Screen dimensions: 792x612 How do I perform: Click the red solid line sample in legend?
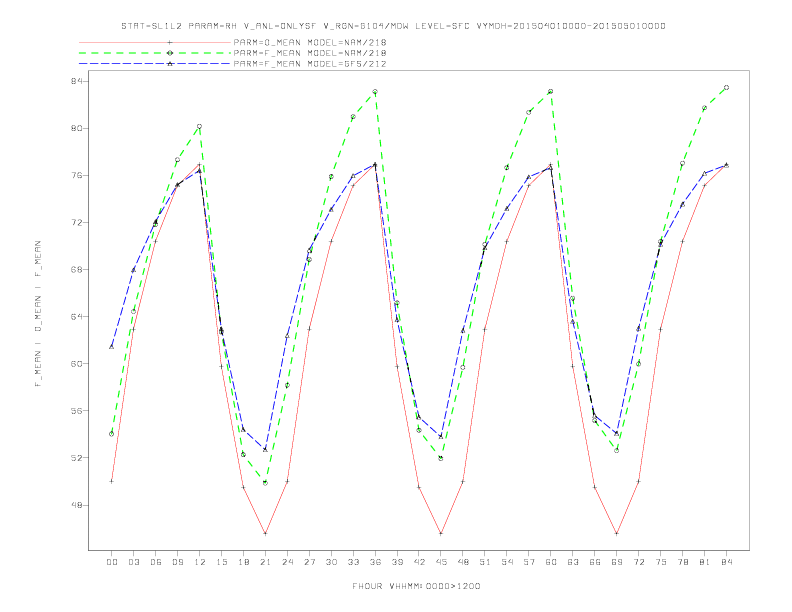(x=155, y=42)
